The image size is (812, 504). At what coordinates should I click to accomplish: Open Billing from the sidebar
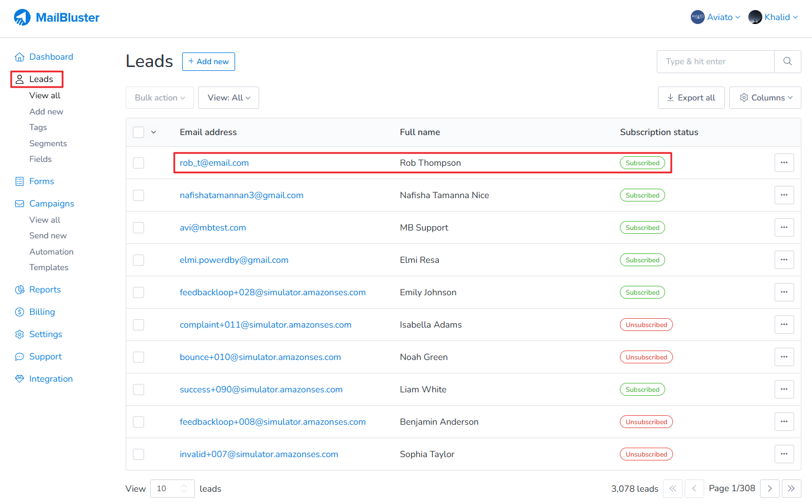click(42, 312)
